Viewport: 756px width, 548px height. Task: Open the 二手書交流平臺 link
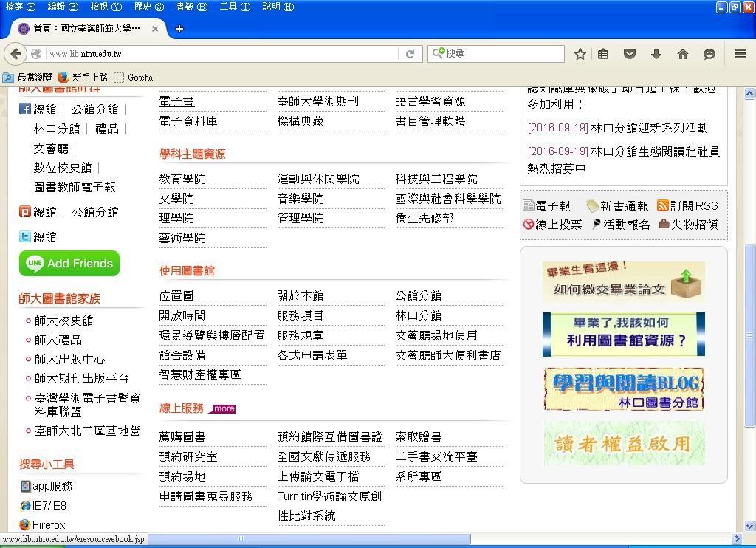point(436,456)
